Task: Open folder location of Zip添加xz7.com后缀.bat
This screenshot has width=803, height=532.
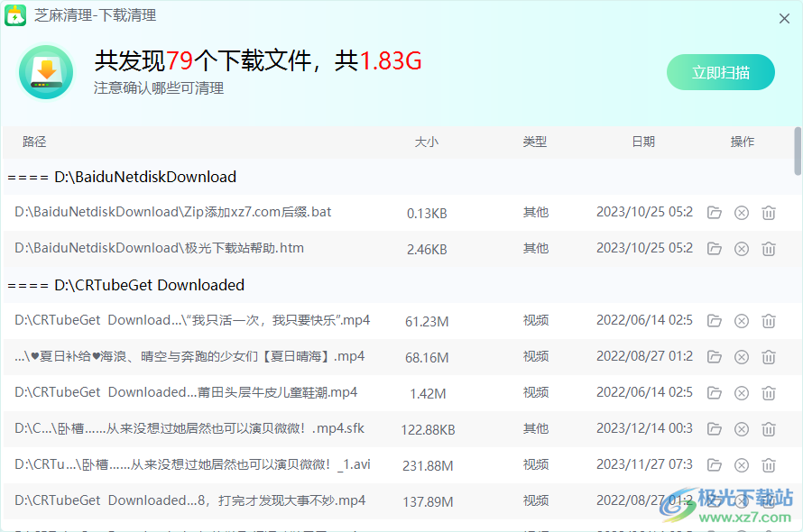Action: coord(715,213)
